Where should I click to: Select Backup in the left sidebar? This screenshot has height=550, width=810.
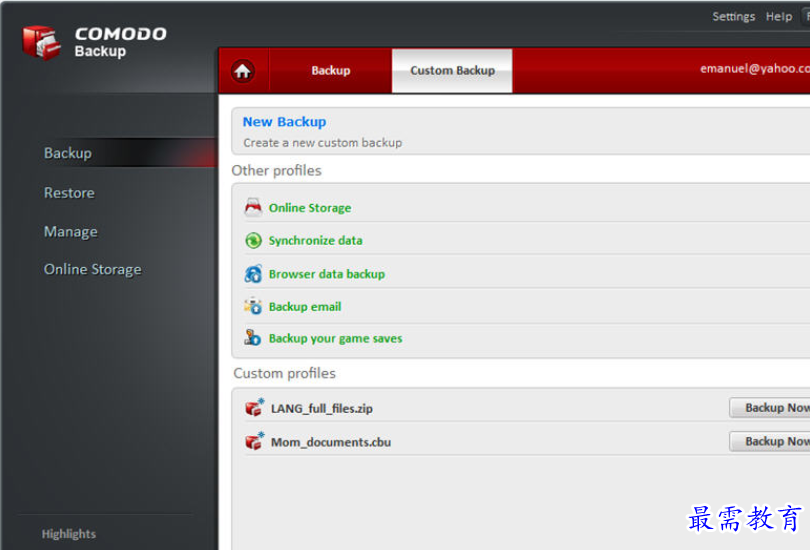point(67,153)
